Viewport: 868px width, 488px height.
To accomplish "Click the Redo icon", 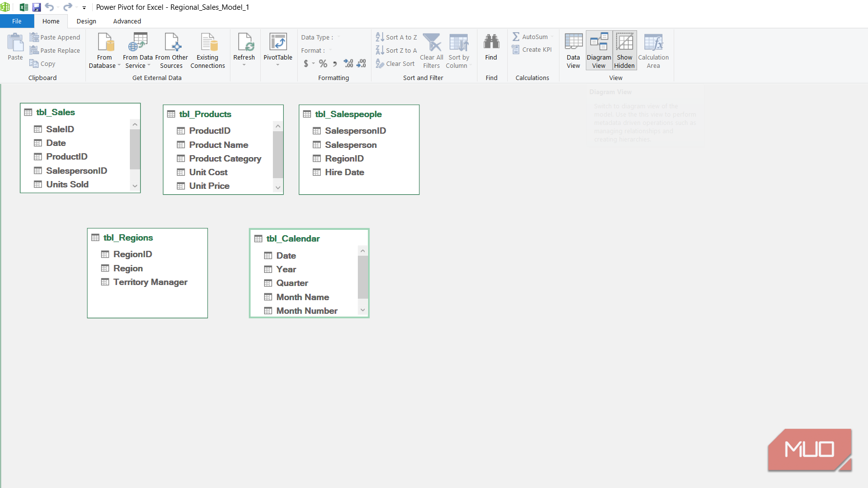I will tap(68, 7).
